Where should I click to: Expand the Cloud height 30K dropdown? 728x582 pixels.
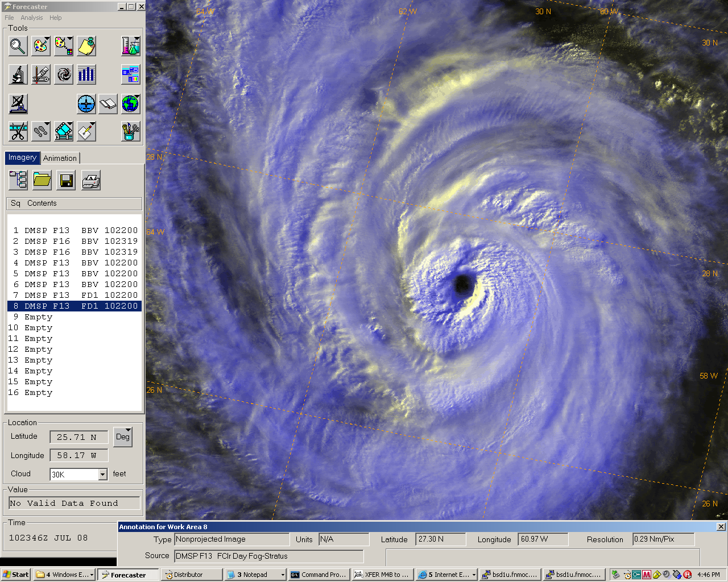click(x=102, y=475)
